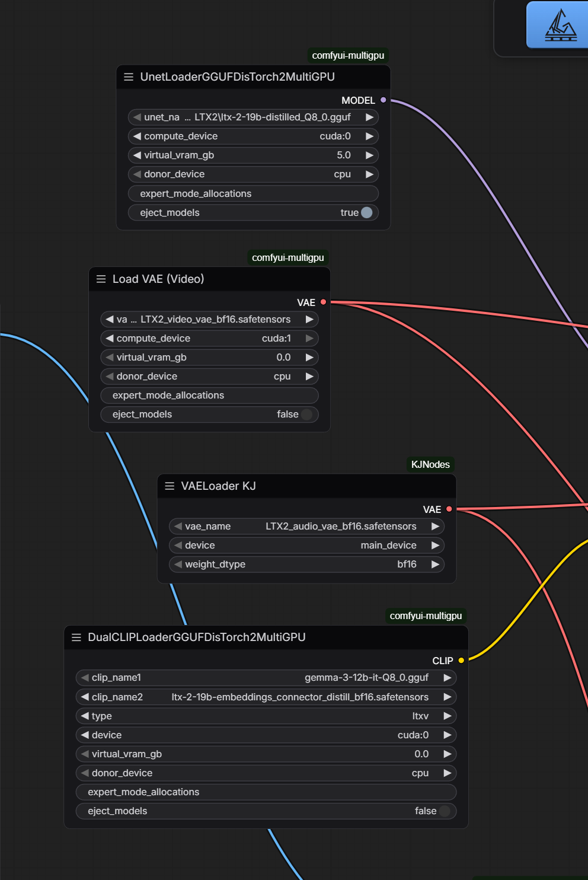Click Load VAE (Video) VAE output socket

coord(323,302)
